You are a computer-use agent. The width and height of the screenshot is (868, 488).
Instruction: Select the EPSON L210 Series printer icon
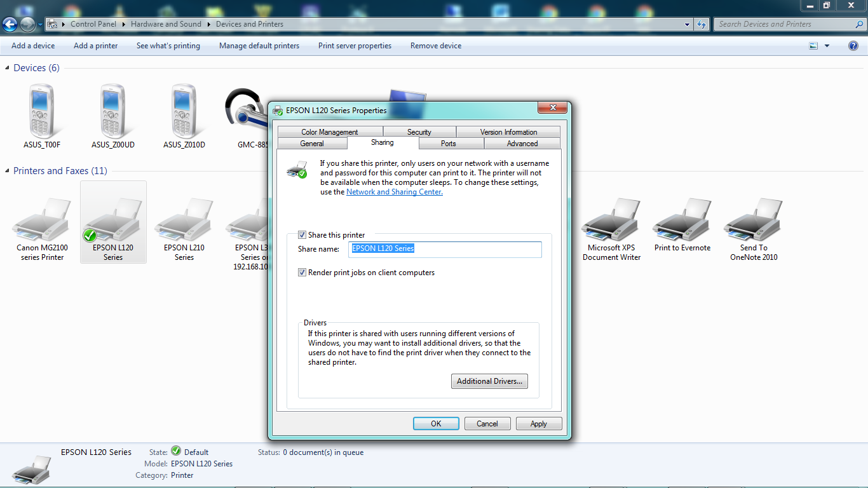point(184,221)
